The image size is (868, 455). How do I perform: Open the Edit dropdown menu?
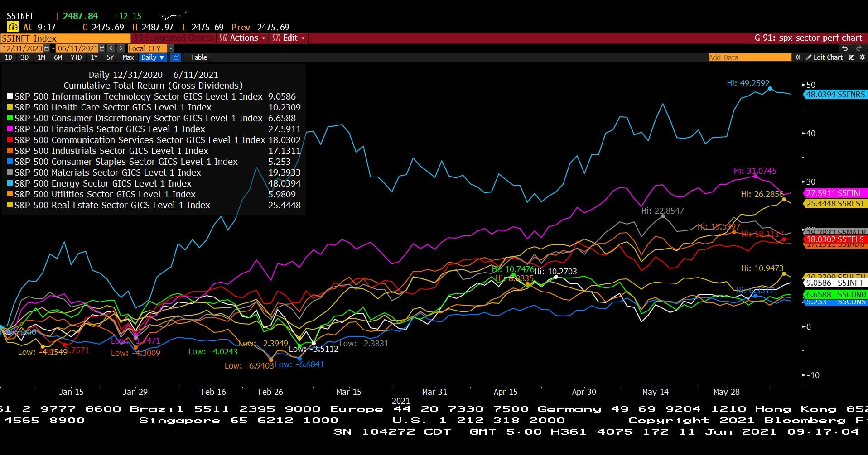point(288,38)
